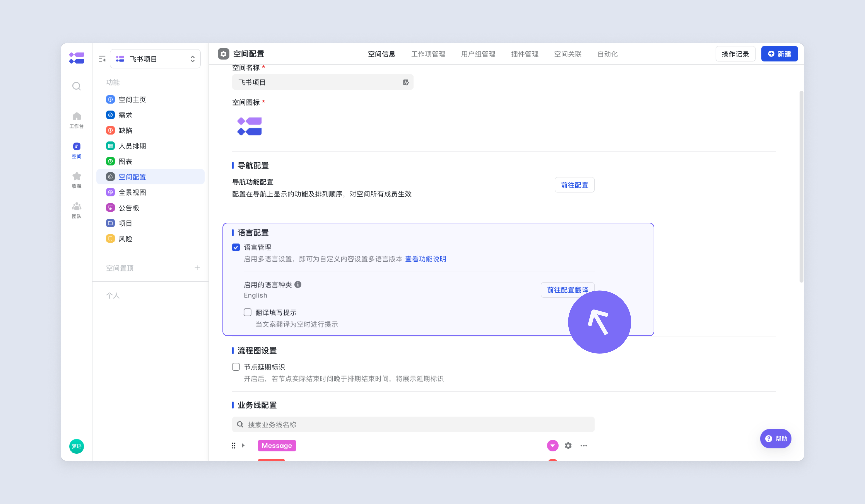Open 缺陷 label in the sidebar

click(125, 130)
